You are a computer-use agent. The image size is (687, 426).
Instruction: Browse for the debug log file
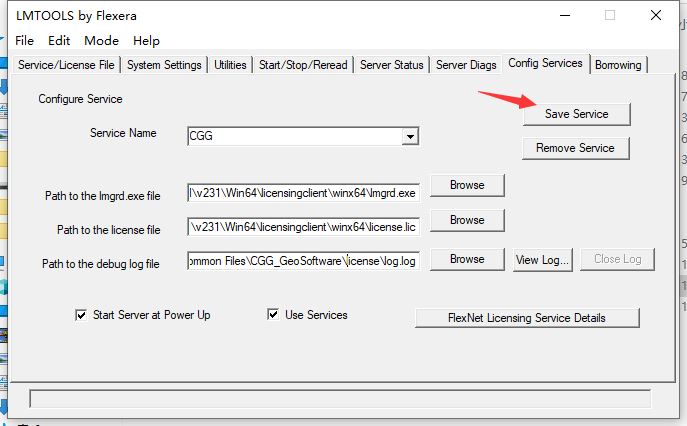pos(467,259)
